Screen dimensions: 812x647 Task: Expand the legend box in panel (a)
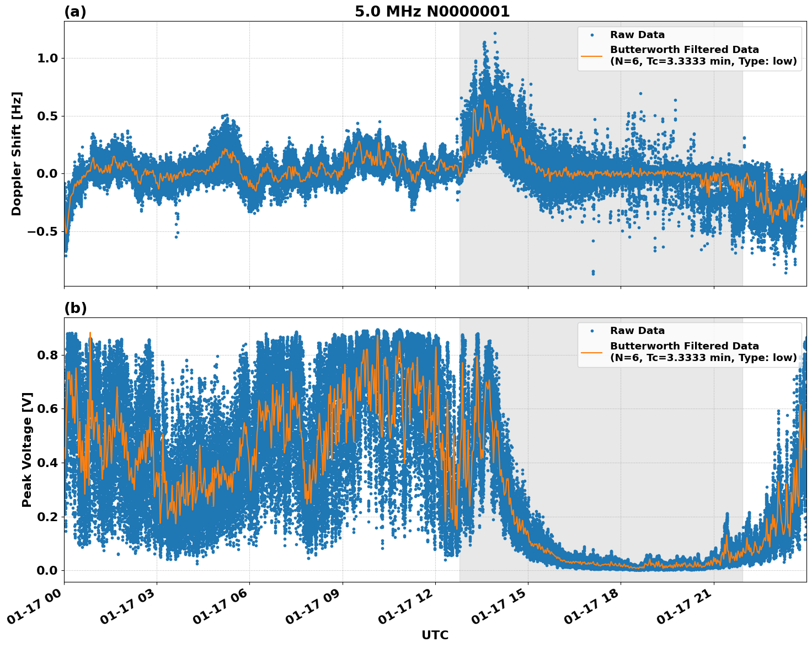[x=690, y=49]
